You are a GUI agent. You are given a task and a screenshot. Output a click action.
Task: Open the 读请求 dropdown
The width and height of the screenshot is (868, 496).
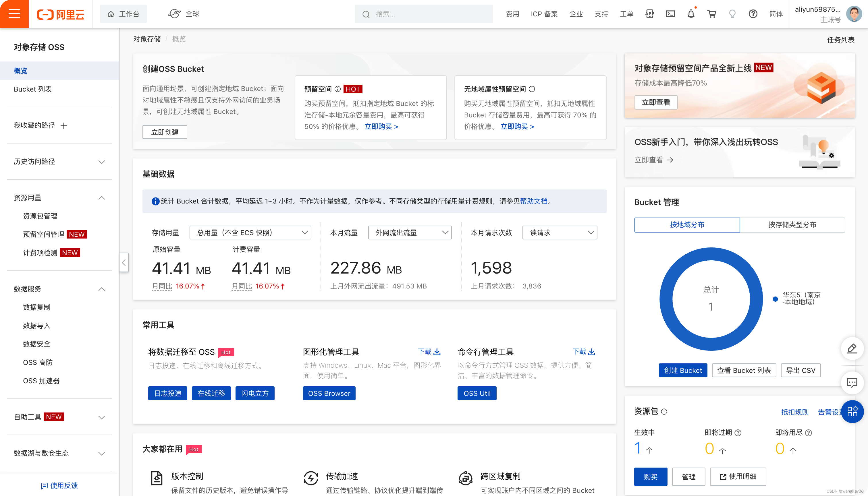click(x=560, y=232)
